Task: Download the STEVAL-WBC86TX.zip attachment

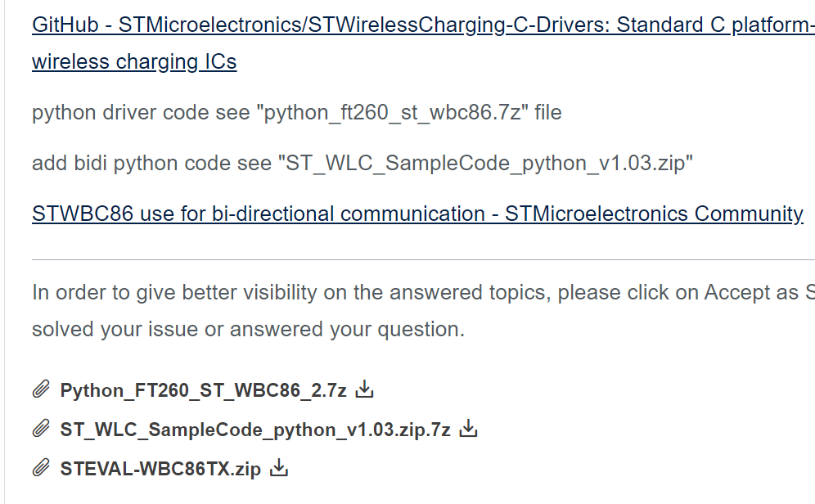Action: [x=278, y=468]
